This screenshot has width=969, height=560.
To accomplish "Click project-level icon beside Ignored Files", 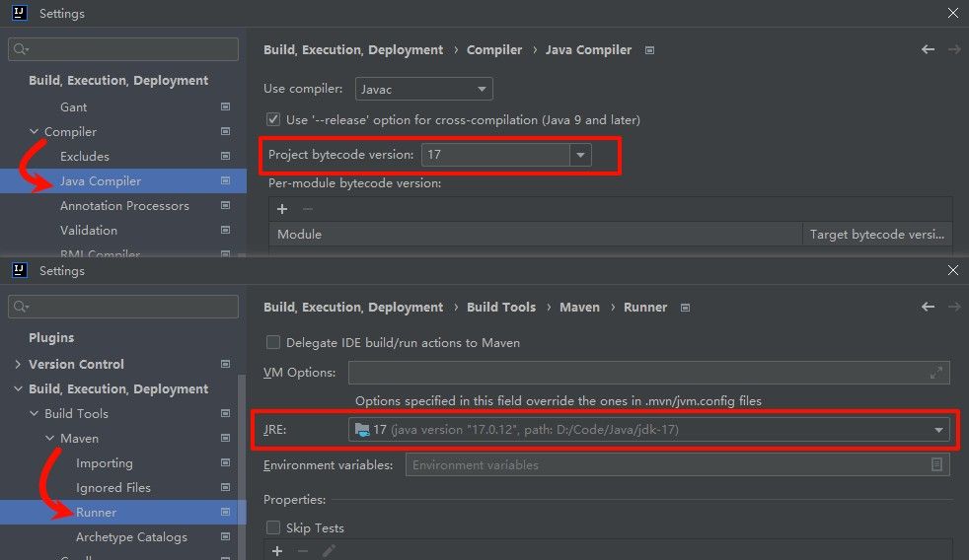I will pos(226,488).
